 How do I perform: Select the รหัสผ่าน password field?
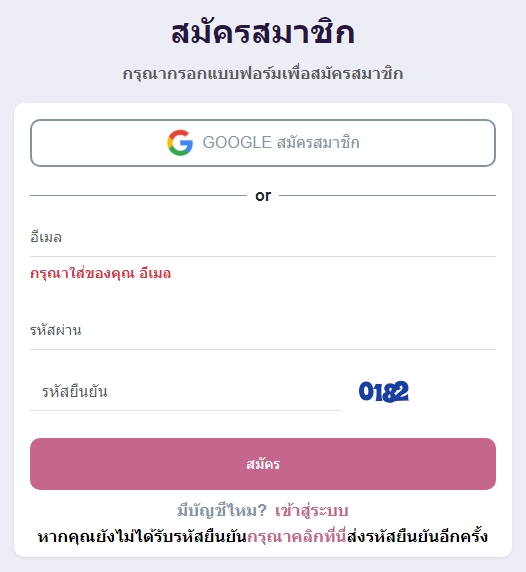(263, 331)
